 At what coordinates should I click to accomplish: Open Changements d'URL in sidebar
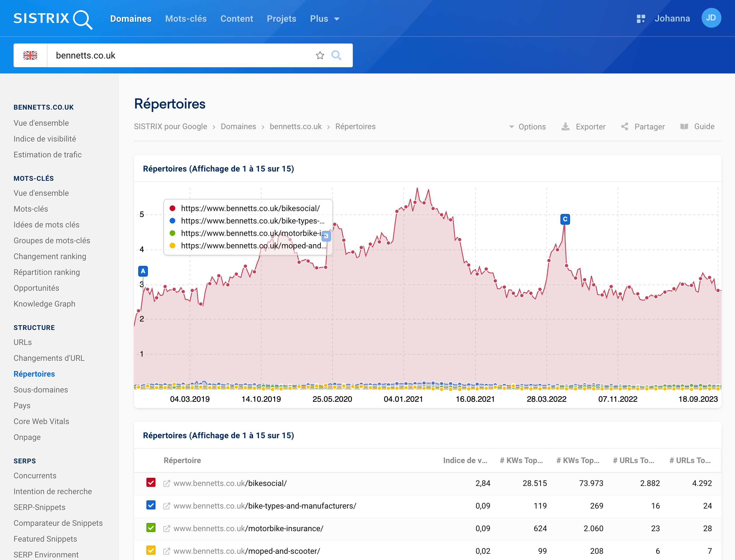[49, 358]
